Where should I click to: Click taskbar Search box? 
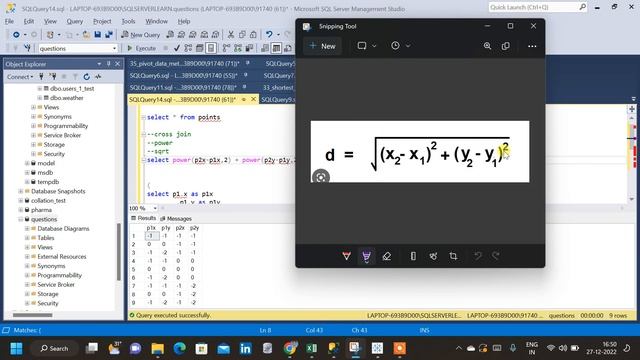tap(54, 349)
